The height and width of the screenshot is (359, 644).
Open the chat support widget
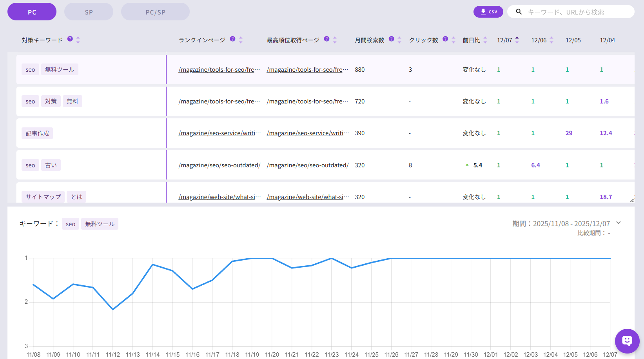tap(627, 341)
